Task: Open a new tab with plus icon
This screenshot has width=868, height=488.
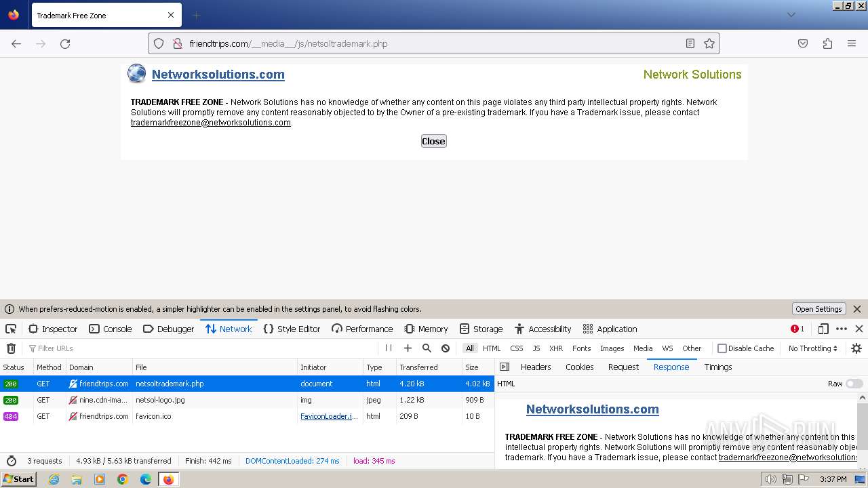Action: [x=197, y=15]
